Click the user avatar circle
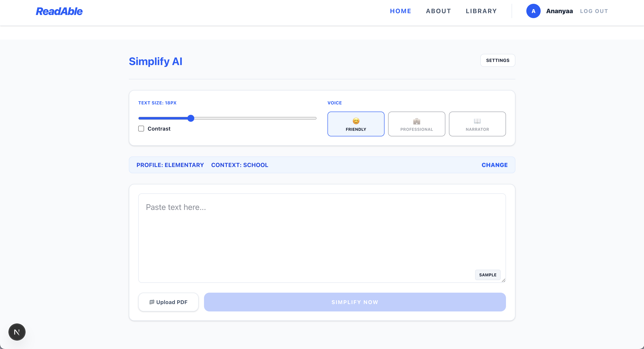This screenshot has height=349, width=644. point(533,11)
